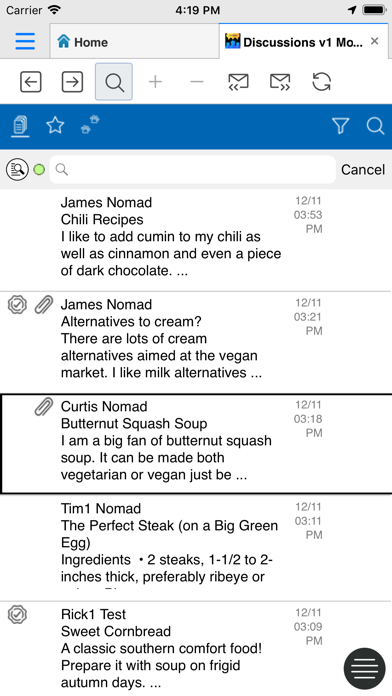Click the next unread mail icon
392x696 pixels.
coord(280,82)
